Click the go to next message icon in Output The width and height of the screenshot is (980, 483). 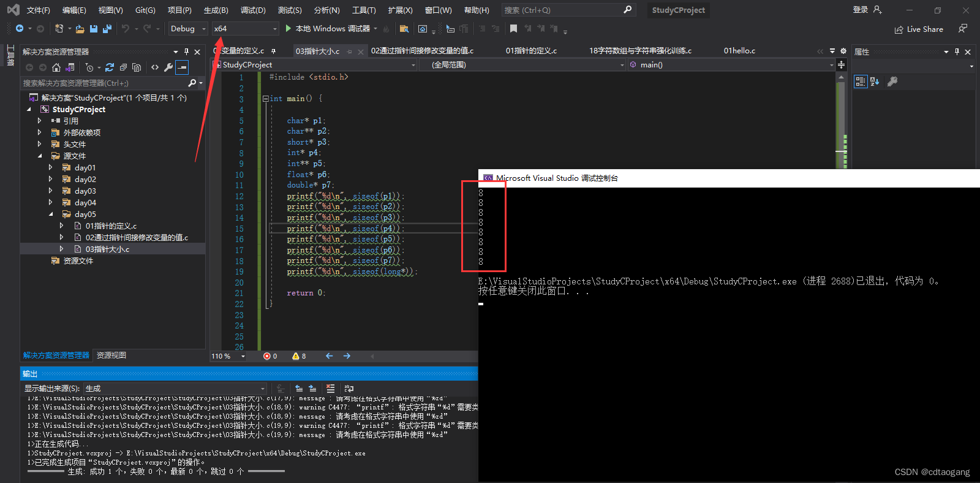[x=312, y=389]
